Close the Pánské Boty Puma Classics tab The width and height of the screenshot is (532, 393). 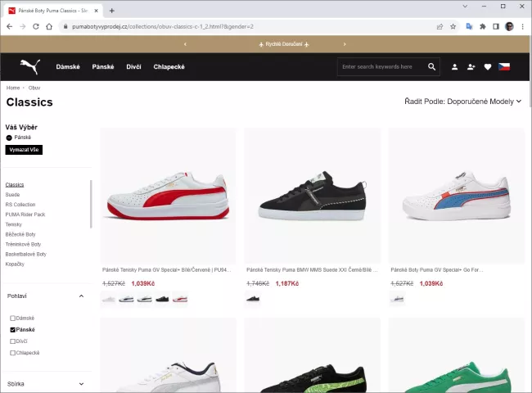click(96, 11)
